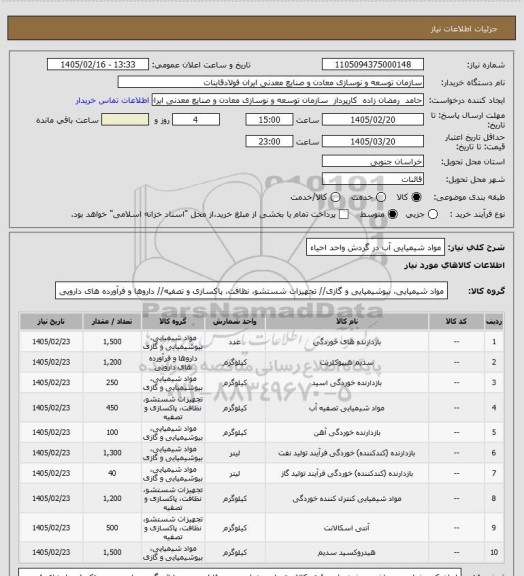Click the unit عدد in row 1
This screenshot has height=576, width=524.
[x=234, y=342]
